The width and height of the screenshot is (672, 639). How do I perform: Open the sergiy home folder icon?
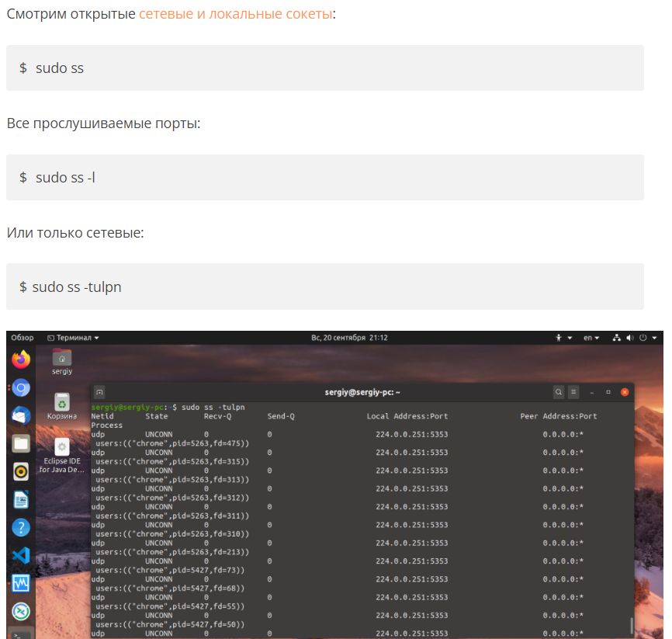click(62, 361)
